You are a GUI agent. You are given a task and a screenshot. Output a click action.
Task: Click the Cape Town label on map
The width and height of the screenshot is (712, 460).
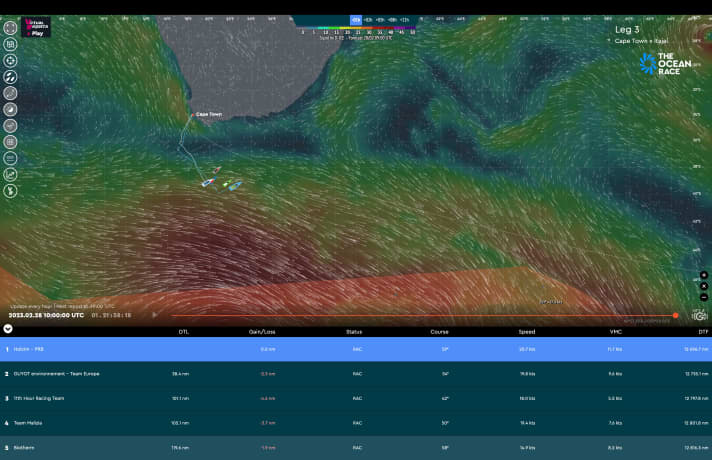(209, 114)
